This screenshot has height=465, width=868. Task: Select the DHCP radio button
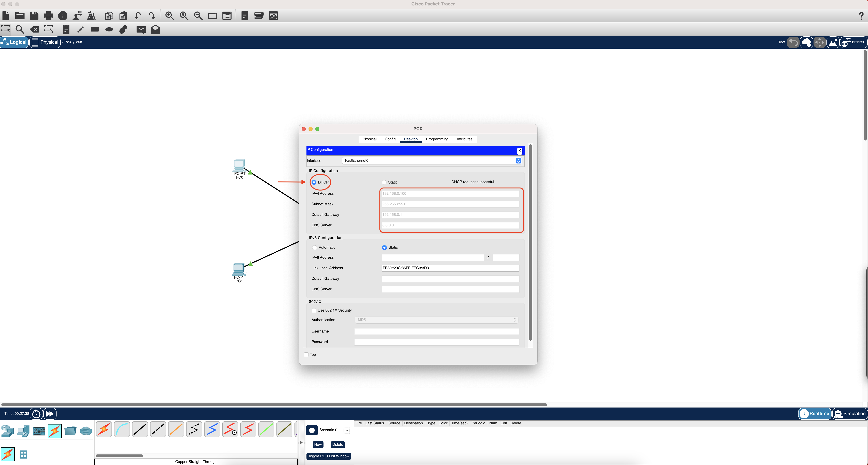point(314,182)
